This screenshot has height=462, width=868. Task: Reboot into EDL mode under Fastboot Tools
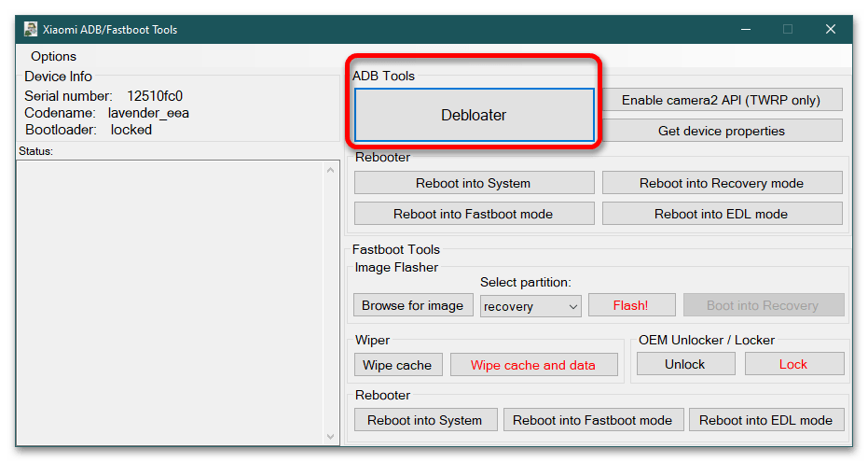click(x=766, y=420)
